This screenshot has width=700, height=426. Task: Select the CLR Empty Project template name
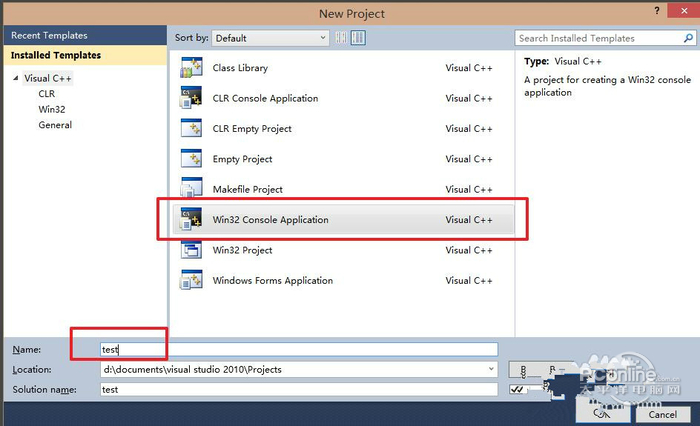click(x=252, y=129)
